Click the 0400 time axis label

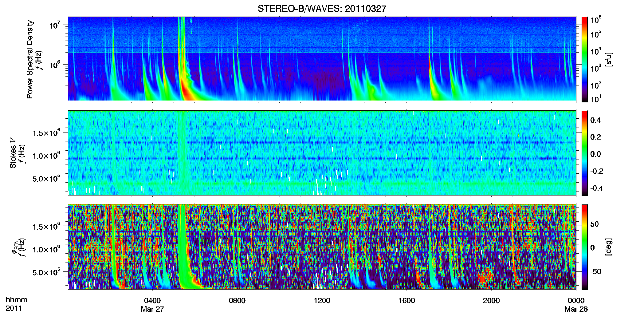coord(152,300)
